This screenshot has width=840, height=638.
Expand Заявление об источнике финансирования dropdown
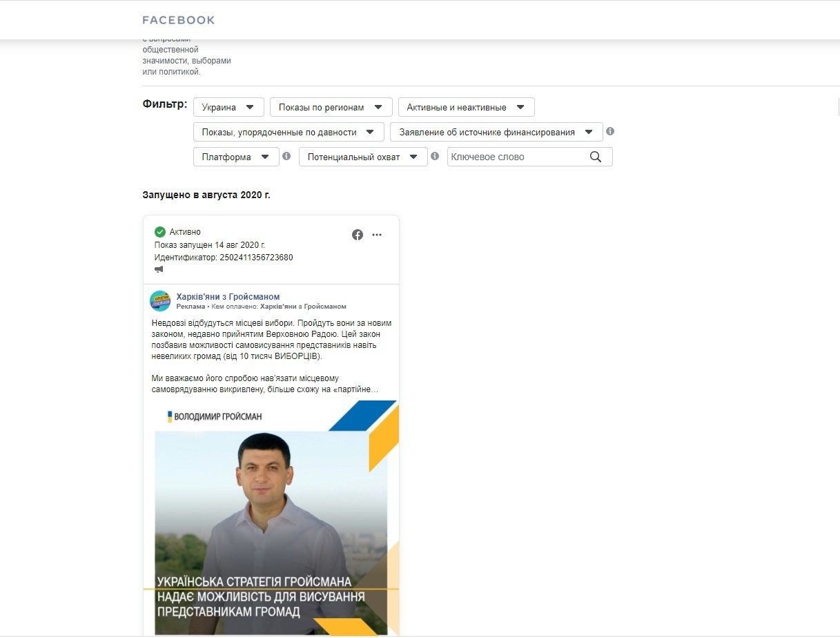496,132
